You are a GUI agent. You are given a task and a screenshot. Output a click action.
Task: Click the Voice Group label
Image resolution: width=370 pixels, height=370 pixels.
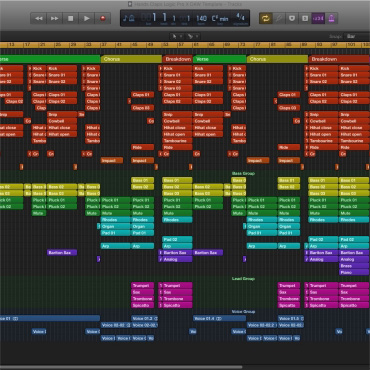coord(243,312)
